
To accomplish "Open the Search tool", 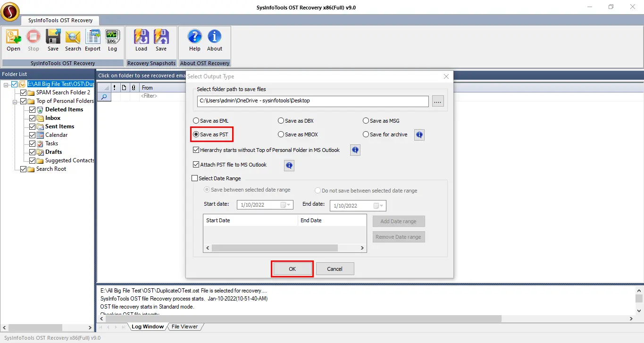I will pos(73,40).
